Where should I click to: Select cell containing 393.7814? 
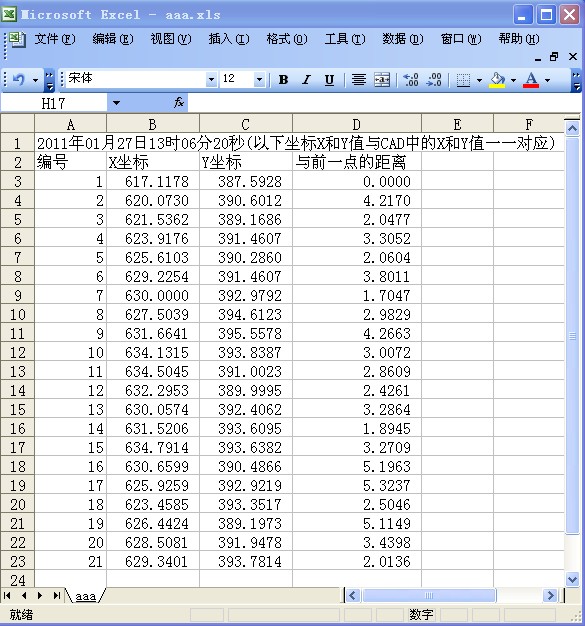click(246, 562)
